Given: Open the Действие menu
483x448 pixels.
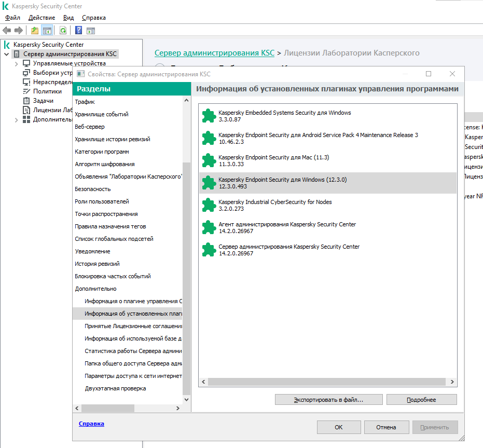Looking at the screenshot, I should point(42,18).
